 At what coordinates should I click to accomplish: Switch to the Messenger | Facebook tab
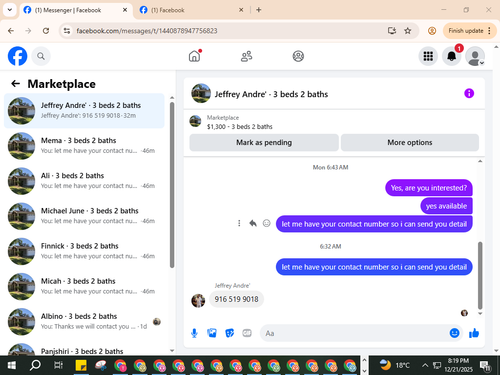coord(68,10)
